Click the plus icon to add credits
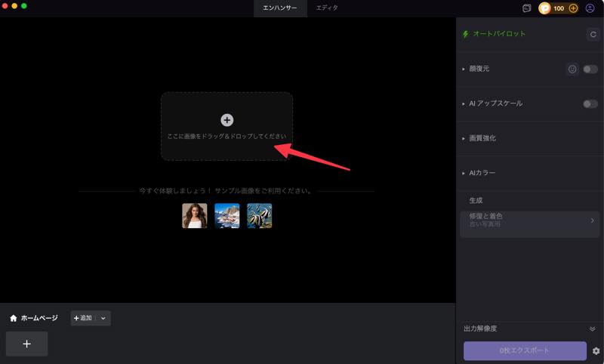604x364 pixels. 573,8
